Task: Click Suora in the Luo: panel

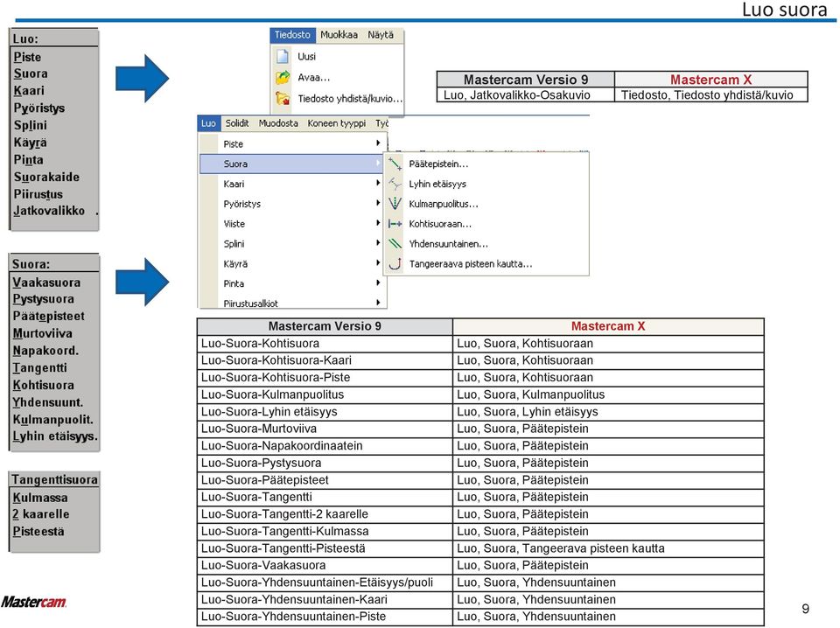Action: point(31,73)
